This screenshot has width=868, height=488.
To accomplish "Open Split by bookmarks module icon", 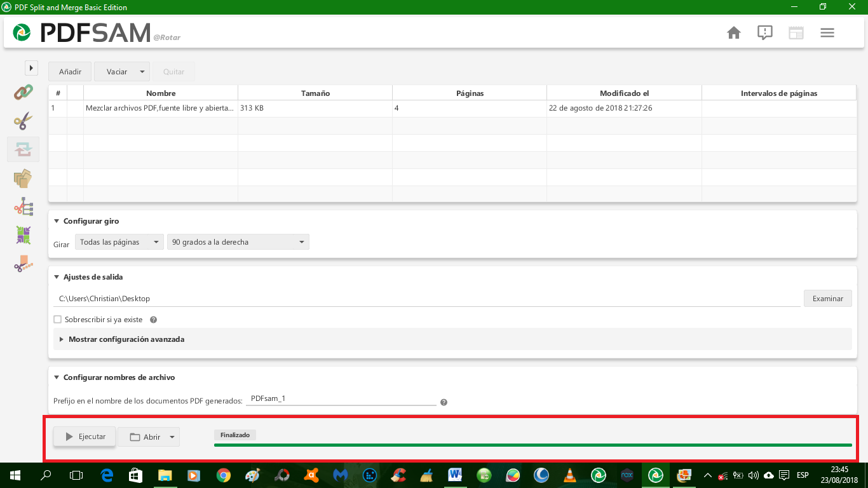I will tap(23, 207).
